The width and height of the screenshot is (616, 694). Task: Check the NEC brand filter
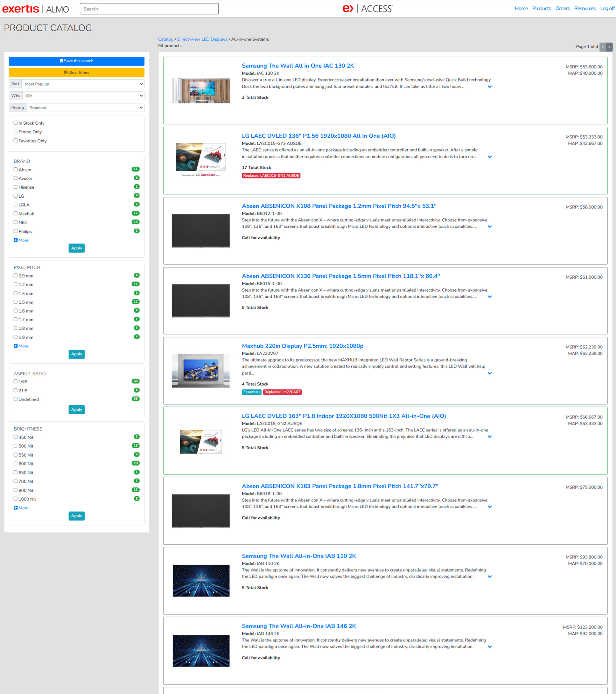click(16, 222)
